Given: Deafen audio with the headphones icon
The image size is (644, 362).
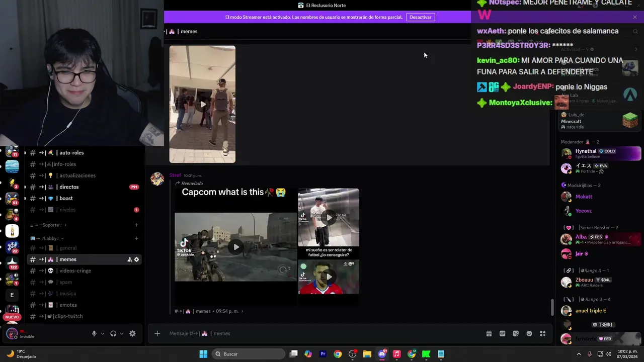Looking at the screenshot, I should pos(113,333).
